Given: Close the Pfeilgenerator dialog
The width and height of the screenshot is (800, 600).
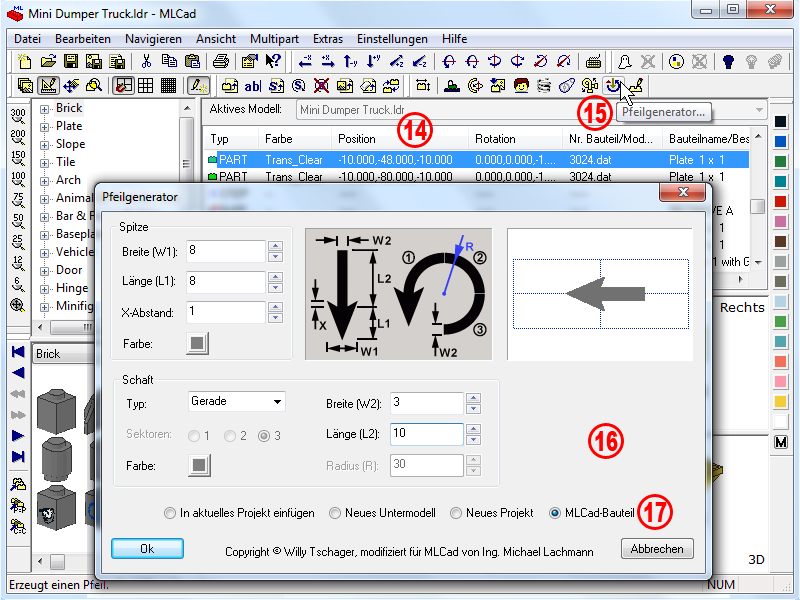Looking at the screenshot, I should click(683, 192).
